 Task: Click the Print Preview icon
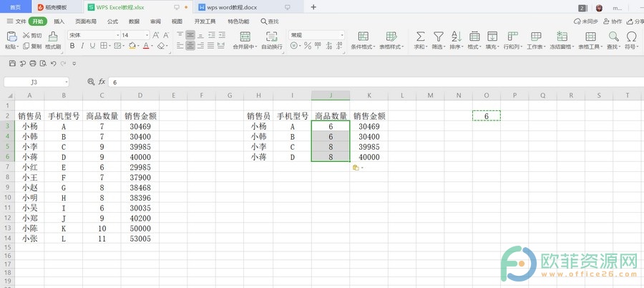coord(43,63)
